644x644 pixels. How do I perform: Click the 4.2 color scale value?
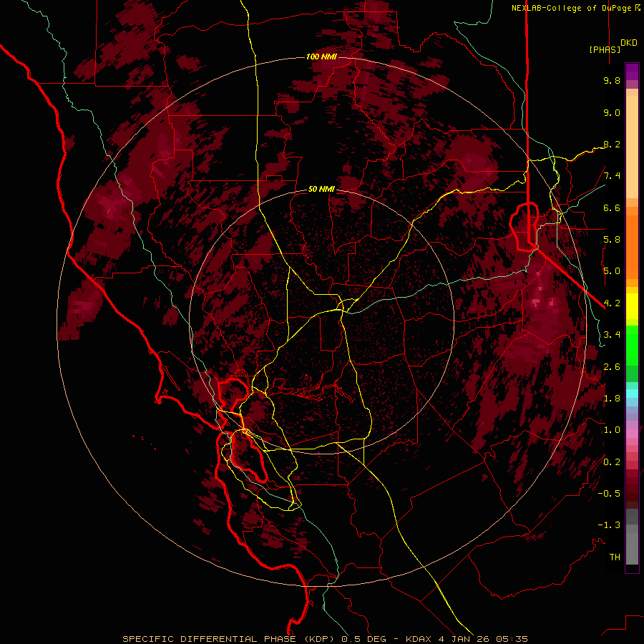(x=612, y=303)
